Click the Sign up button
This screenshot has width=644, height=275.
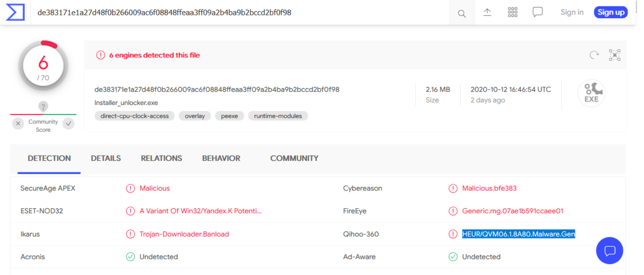611,12
